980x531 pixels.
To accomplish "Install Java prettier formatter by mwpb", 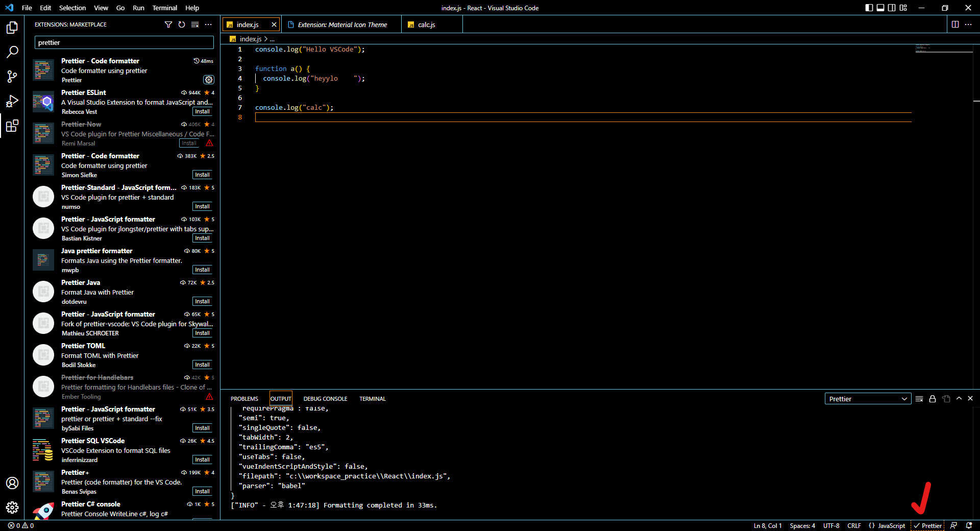I will pos(203,270).
